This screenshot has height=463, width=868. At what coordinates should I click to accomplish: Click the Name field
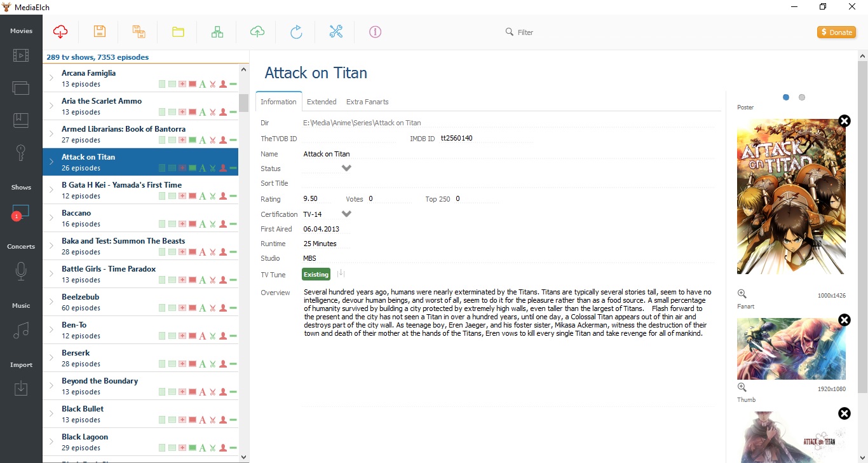508,154
